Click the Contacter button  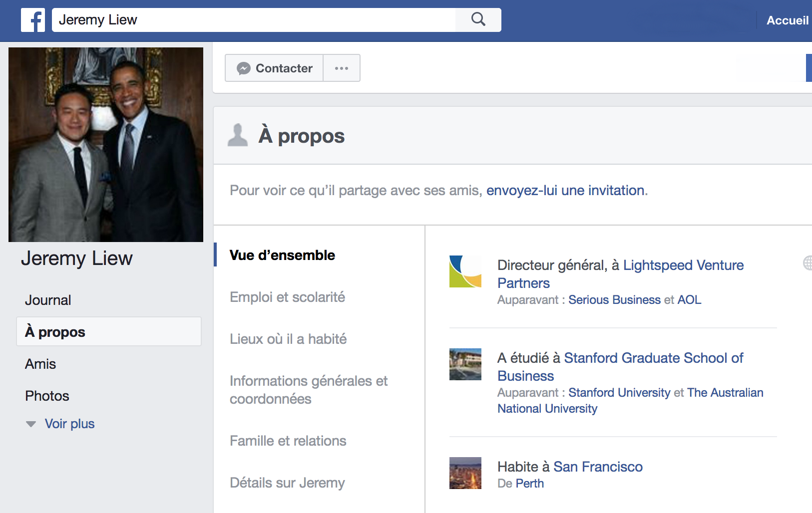(274, 68)
